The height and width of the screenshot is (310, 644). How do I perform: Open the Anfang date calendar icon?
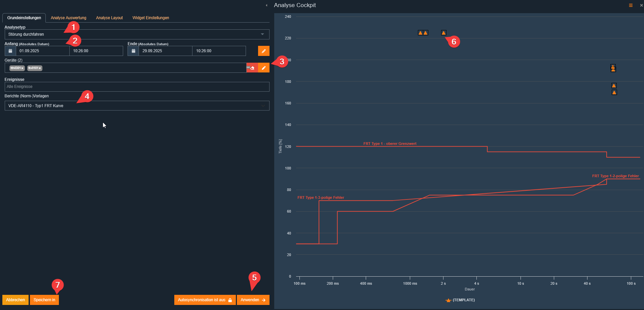click(x=10, y=51)
